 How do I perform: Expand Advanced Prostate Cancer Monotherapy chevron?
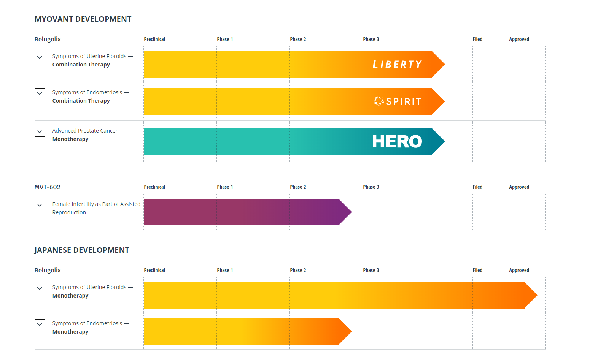(x=40, y=132)
